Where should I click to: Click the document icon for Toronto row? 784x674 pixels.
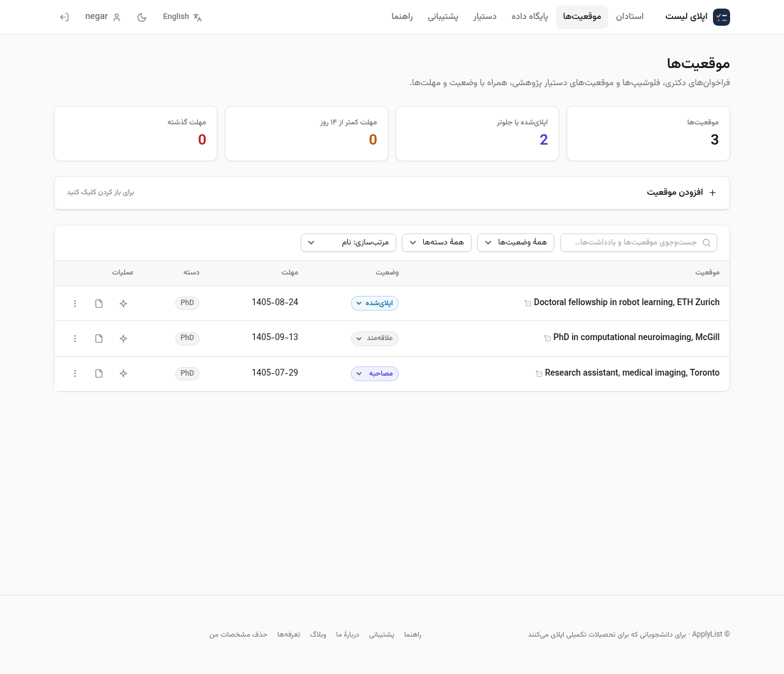[x=99, y=374]
